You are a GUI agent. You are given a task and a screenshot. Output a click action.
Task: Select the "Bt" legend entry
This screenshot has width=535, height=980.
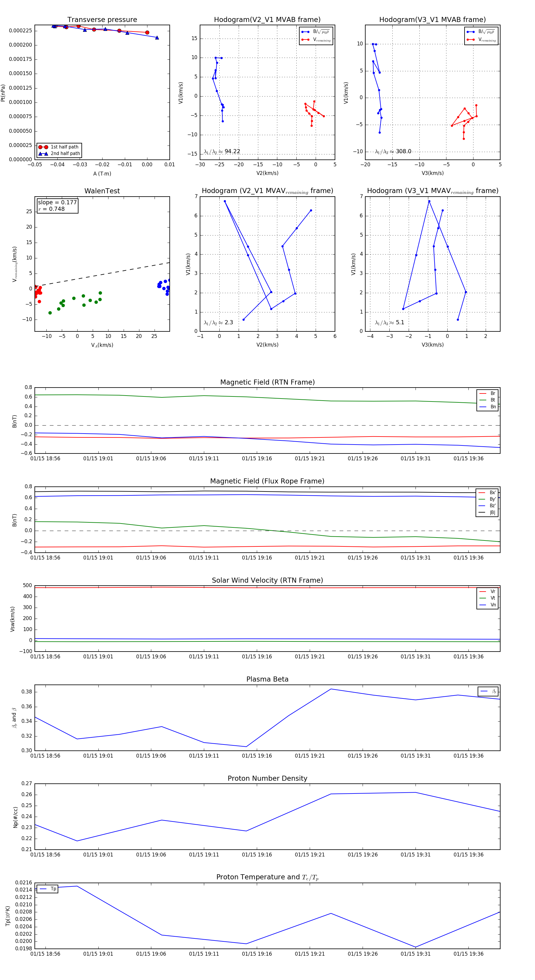pyautogui.click(x=487, y=400)
